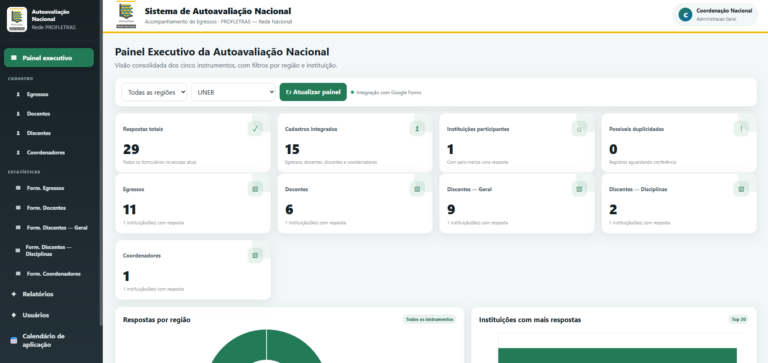Click the form icon on Discentes — Geral card
Screen dimensions: 768x363
click(579, 189)
